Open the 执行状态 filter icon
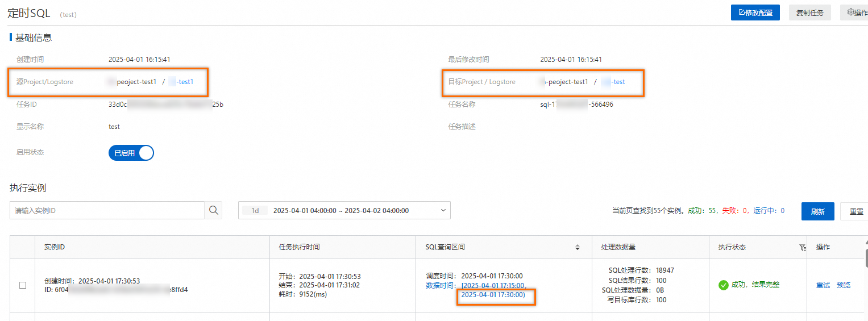Viewport: 868px width, 321px height. tap(802, 247)
